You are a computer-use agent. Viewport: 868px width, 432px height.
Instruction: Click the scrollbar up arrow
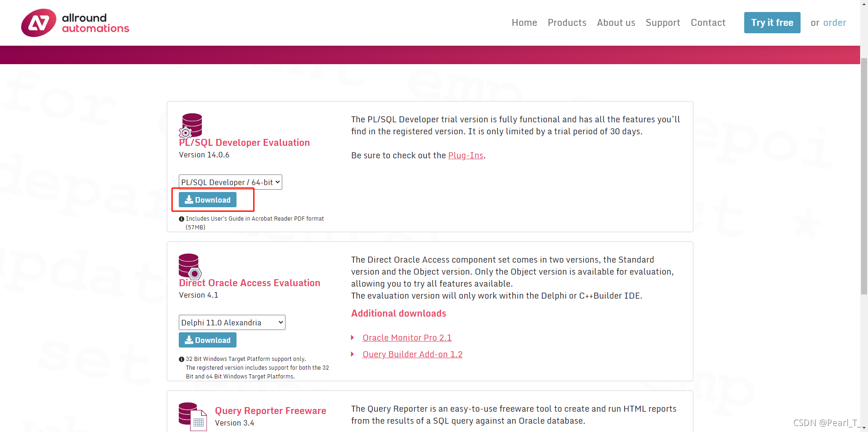tap(864, 4)
